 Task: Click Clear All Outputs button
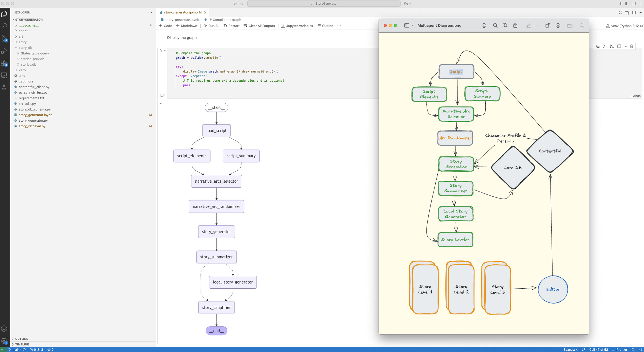[259, 26]
